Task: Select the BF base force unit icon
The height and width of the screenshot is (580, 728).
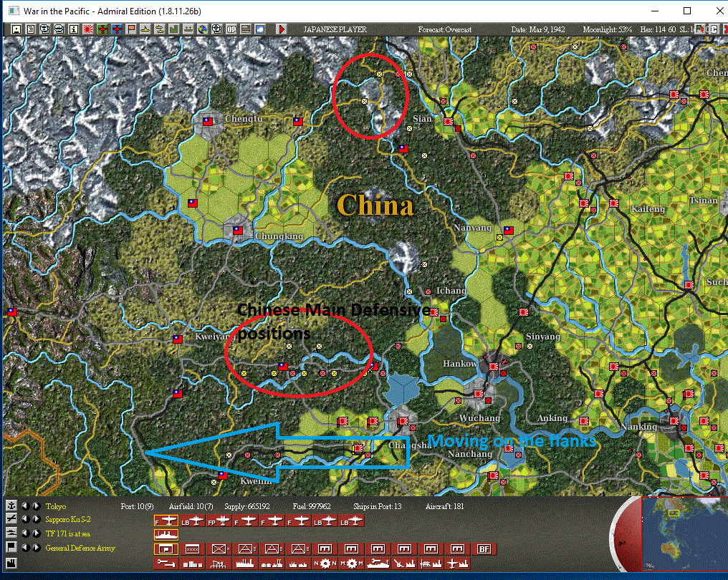Action: (x=484, y=549)
